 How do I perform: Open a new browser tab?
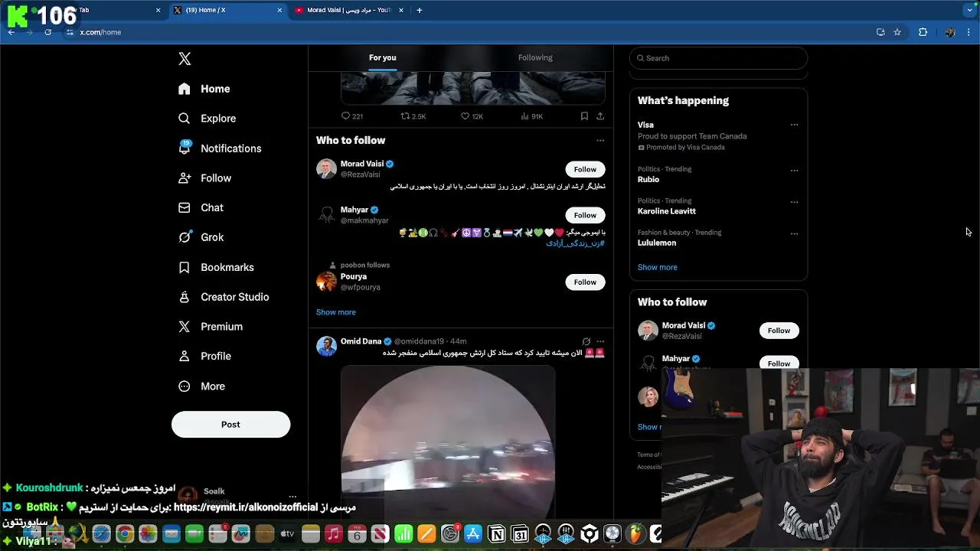[419, 10]
